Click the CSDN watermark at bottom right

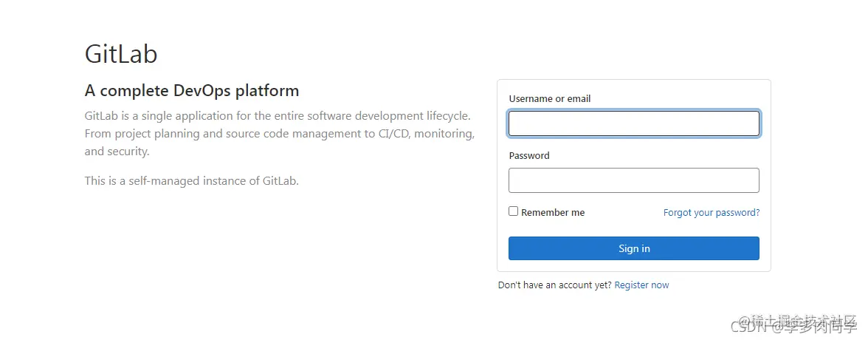[750, 328]
